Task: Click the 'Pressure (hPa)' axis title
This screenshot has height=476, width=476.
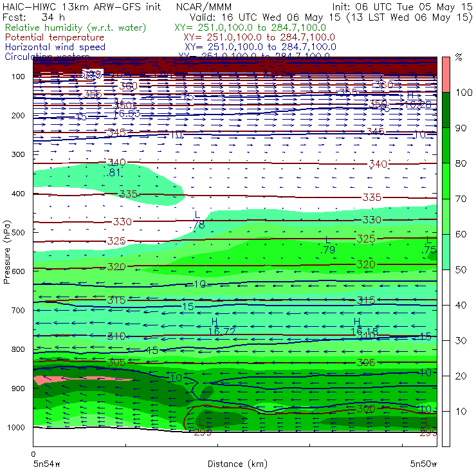Action: [6, 252]
